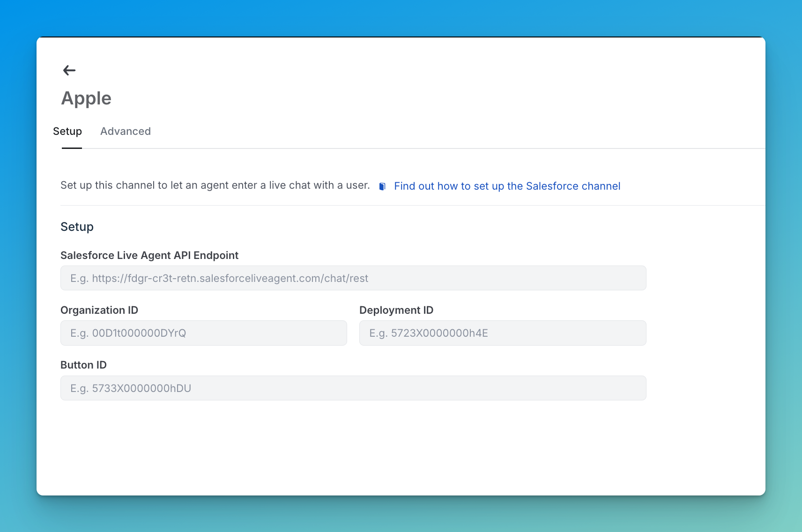Go back using the left arrow icon

pyautogui.click(x=69, y=70)
